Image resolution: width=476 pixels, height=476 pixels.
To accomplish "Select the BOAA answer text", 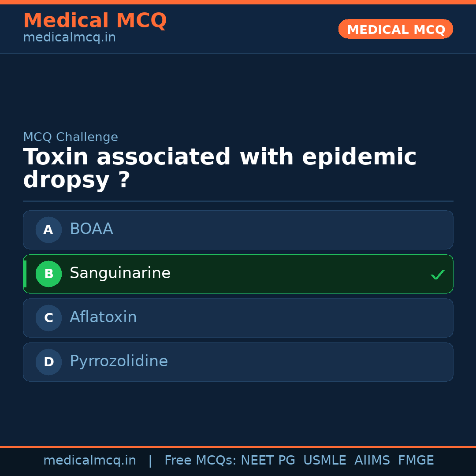I will click(91, 229).
